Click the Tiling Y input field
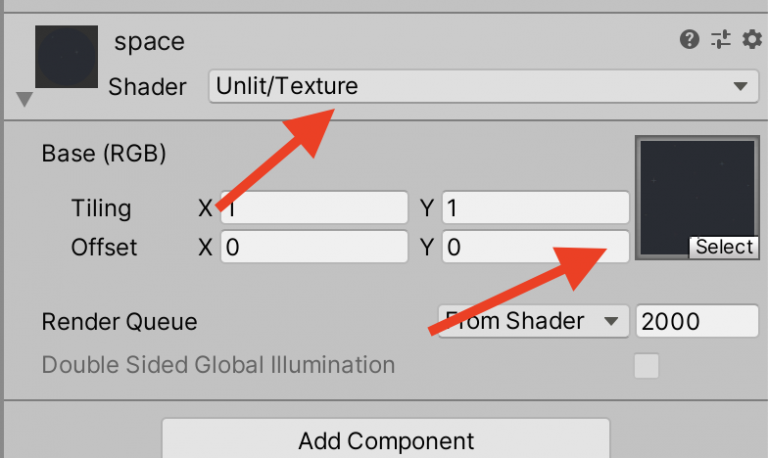This screenshot has height=458, width=768. tap(534, 208)
